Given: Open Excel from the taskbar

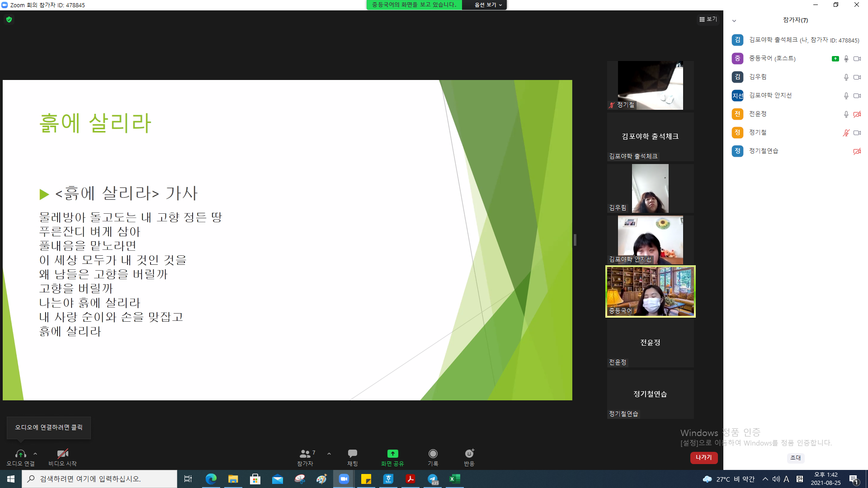Looking at the screenshot, I should (454, 479).
